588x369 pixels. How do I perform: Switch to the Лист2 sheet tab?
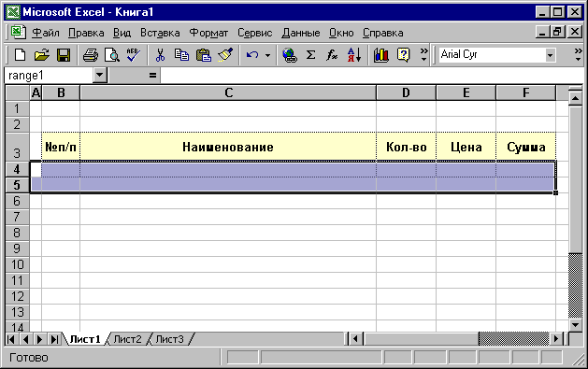[x=127, y=339]
